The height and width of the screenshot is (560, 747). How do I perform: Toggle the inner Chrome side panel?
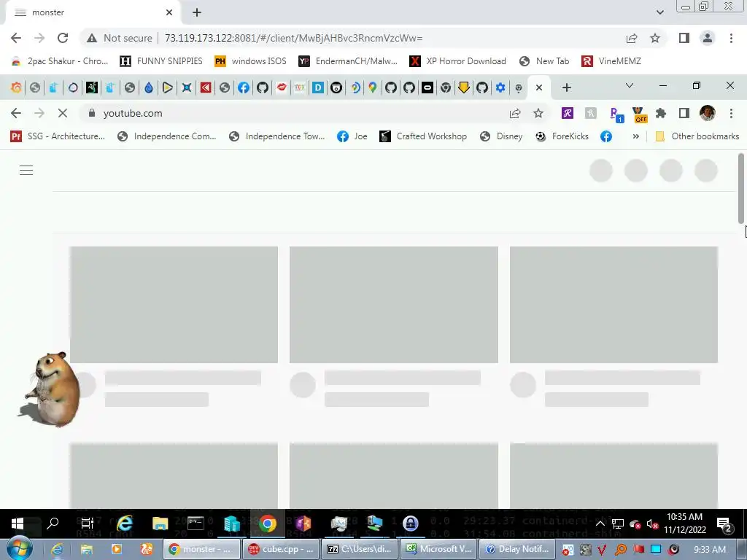pyautogui.click(x=684, y=113)
